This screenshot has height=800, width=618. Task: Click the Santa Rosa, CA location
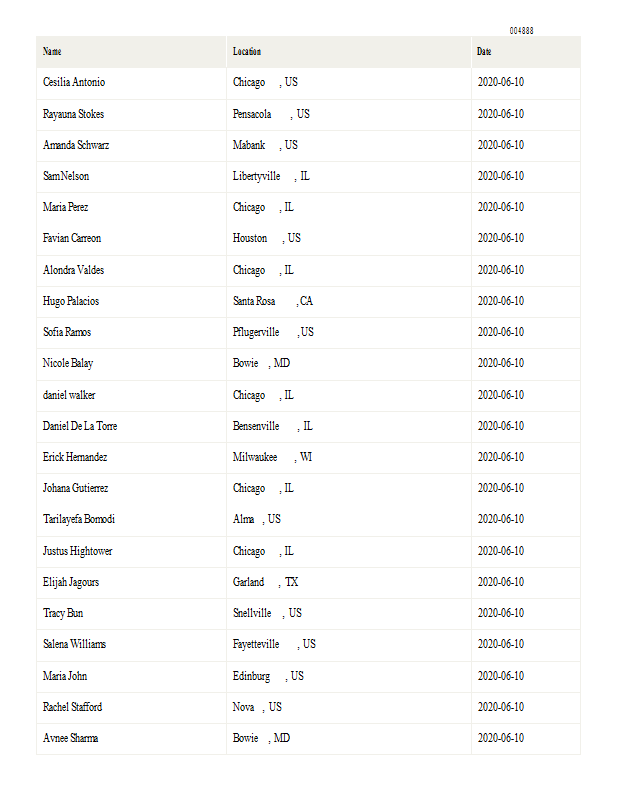272,301
